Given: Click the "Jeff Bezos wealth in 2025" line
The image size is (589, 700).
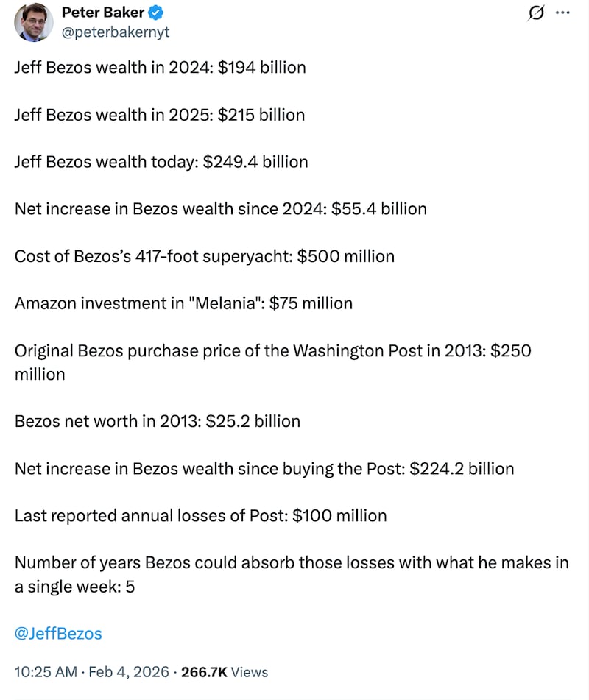Looking at the screenshot, I should (159, 115).
